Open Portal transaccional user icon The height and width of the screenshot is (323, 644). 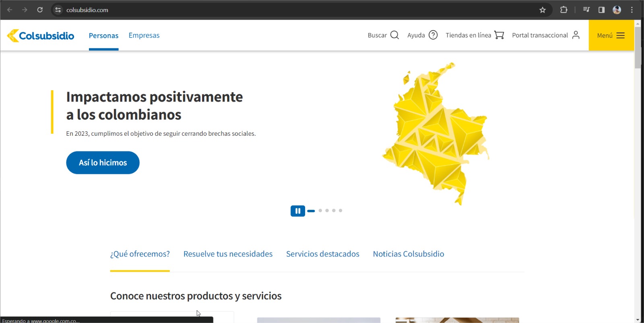(x=576, y=35)
